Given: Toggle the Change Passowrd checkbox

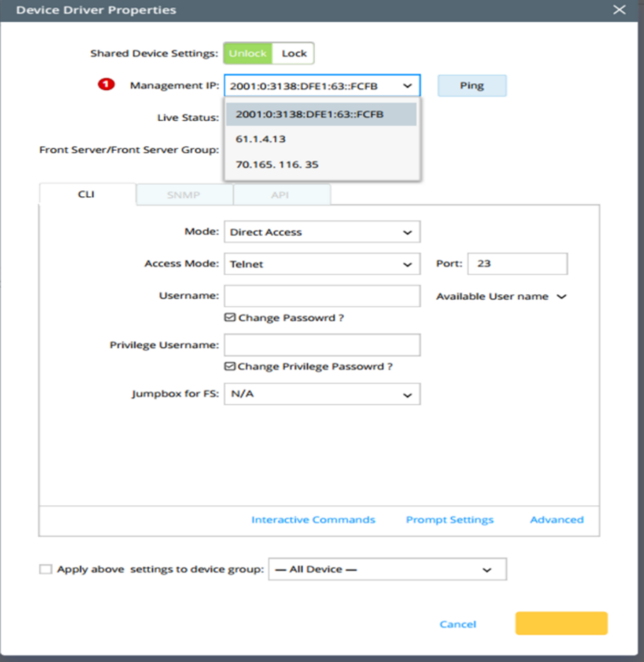Looking at the screenshot, I should click(230, 317).
